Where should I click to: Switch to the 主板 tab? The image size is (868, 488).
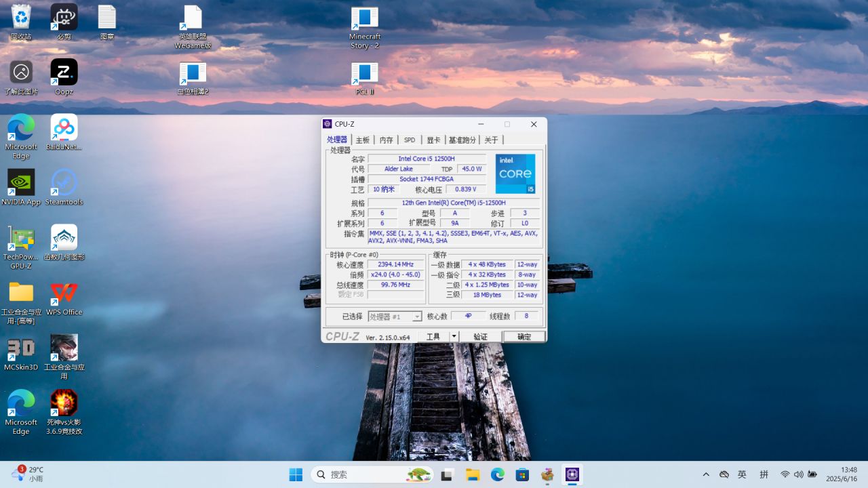click(x=363, y=140)
